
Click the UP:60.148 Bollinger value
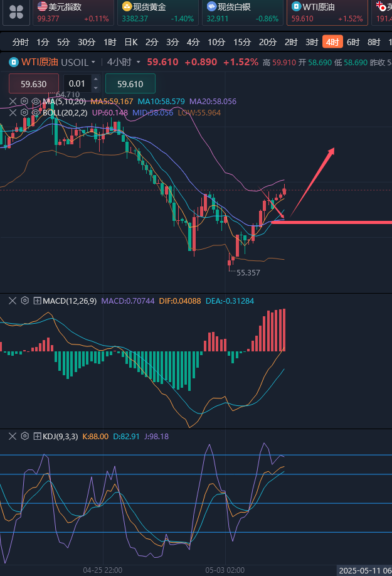tap(110, 113)
